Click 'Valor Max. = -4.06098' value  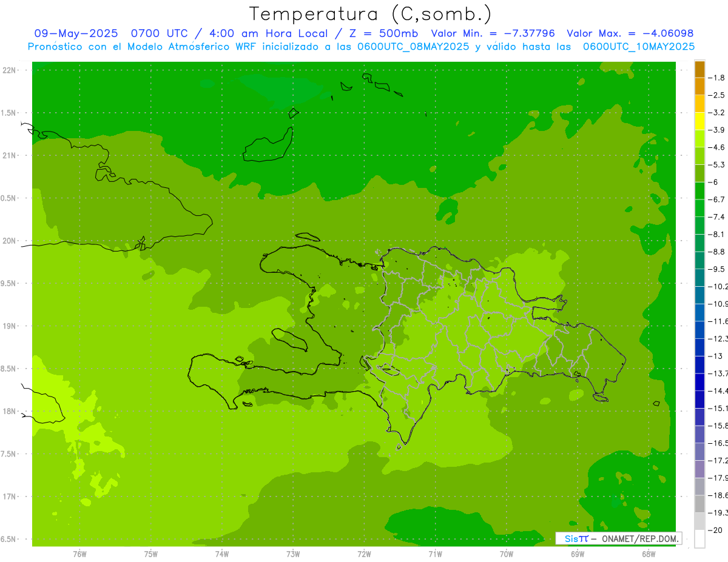coord(630,33)
